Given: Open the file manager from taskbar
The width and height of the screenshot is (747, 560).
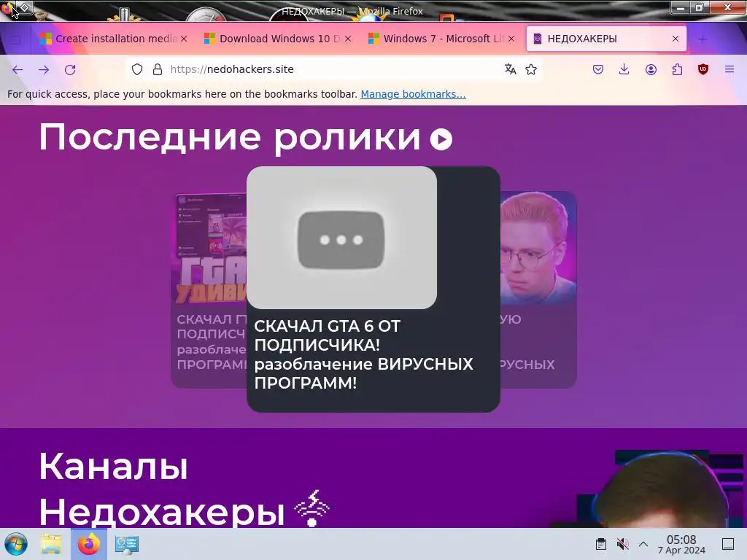Looking at the screenshot, I should point(51,544).
